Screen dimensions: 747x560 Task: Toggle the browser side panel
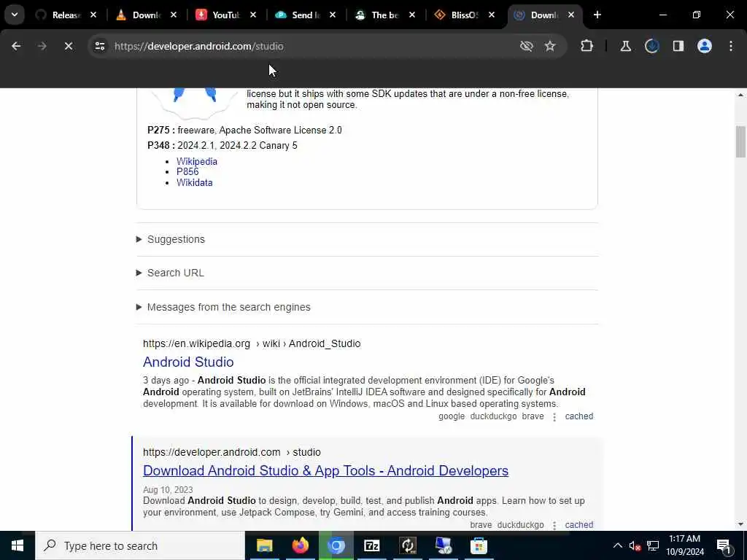[678, 46]
